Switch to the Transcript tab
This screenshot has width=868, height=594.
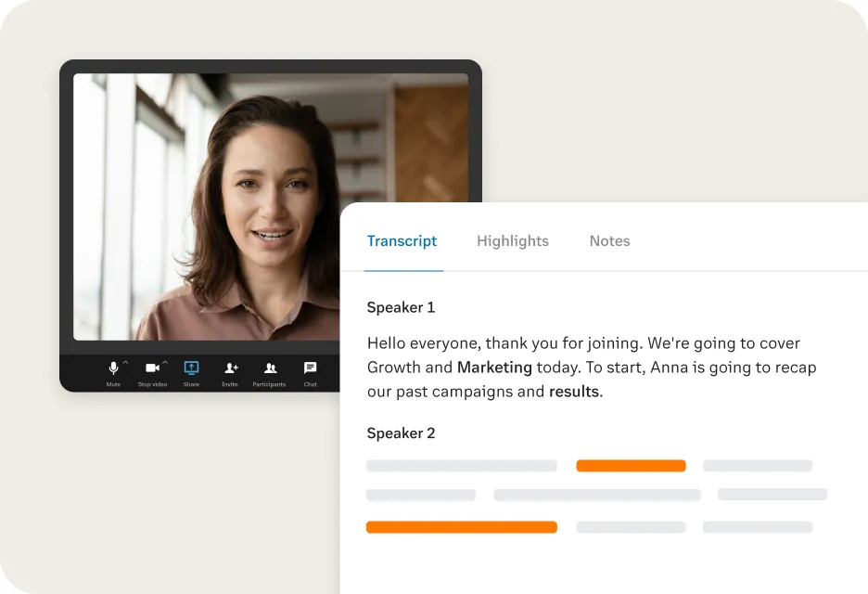coord(402,241)
